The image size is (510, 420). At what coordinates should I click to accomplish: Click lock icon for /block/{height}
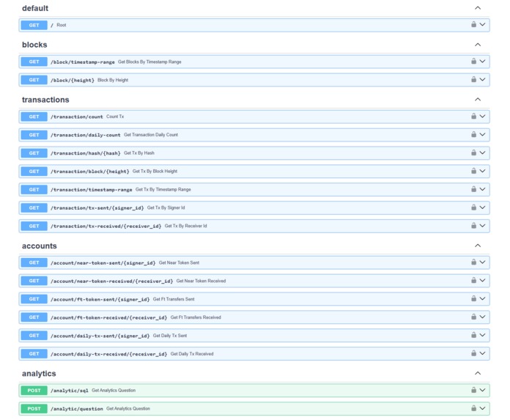pos(473,79)
